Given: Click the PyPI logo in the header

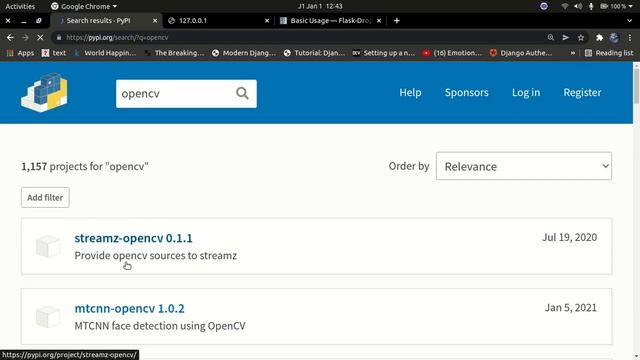Looking at the screenshot, I should (44, 93).
